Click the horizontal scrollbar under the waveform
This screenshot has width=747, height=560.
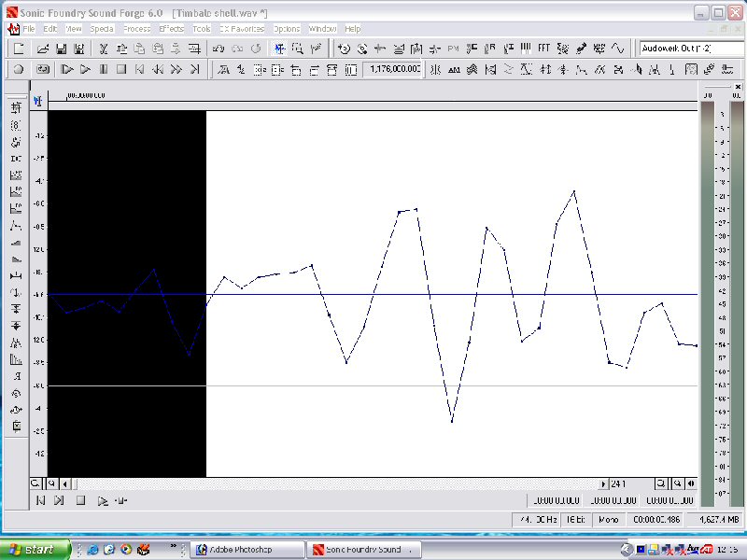[336, 483]
